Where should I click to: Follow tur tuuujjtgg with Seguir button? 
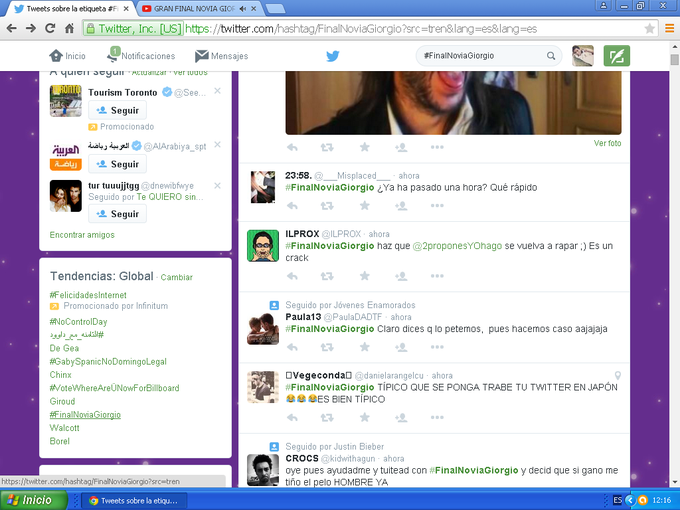tap(117, 214)
